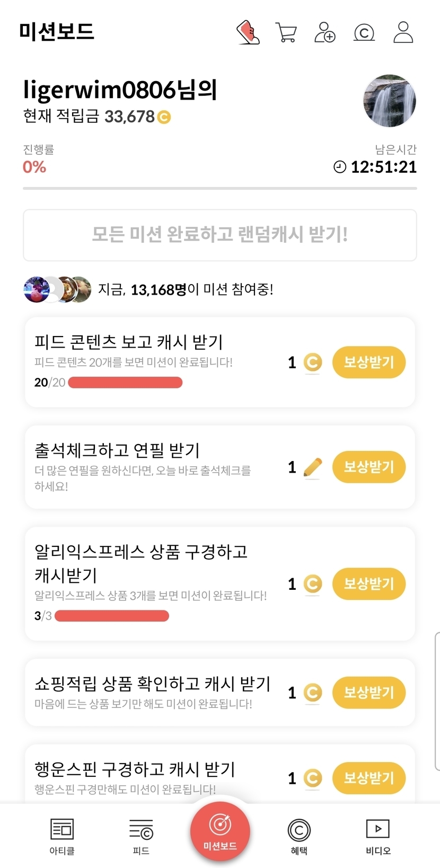The width and height of the screenshot is (440, 868).
Task: Claim reward for 쇼핑적립 mission
Action: click(369, 693)
